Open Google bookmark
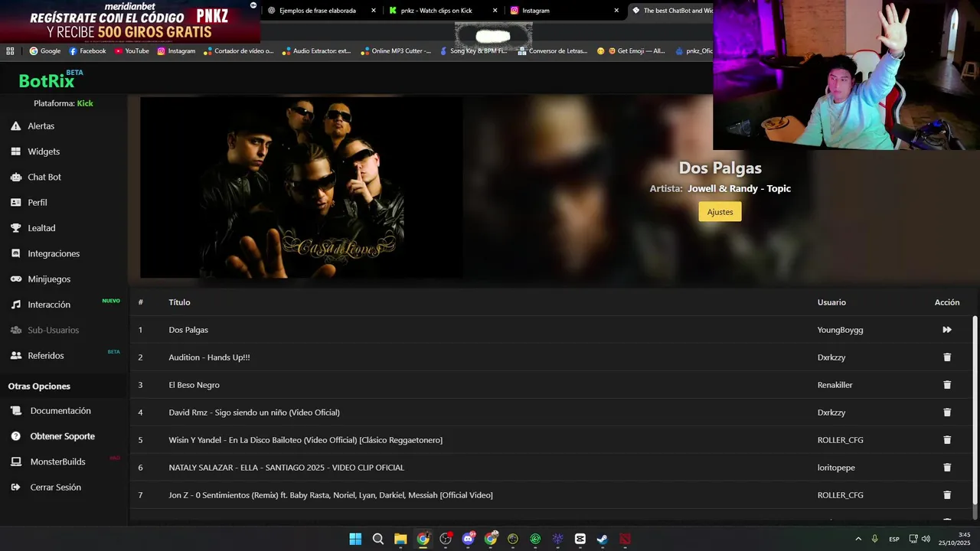980x551 pixels. point(45,51)
